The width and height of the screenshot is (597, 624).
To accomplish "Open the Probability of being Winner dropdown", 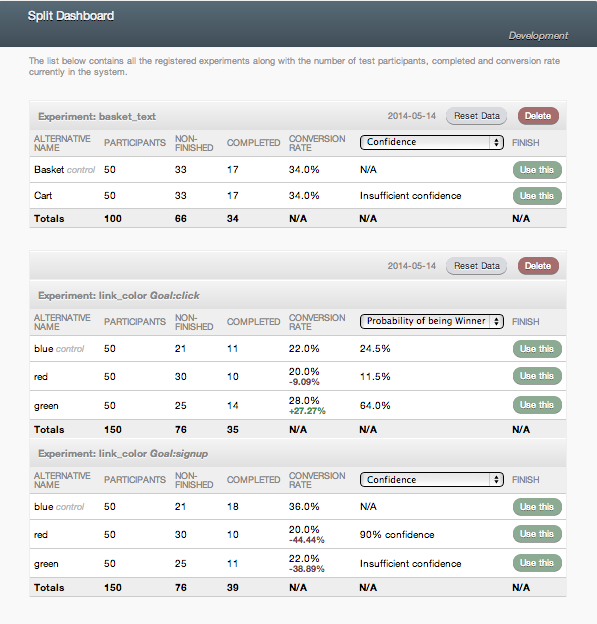I will (432, 321).
